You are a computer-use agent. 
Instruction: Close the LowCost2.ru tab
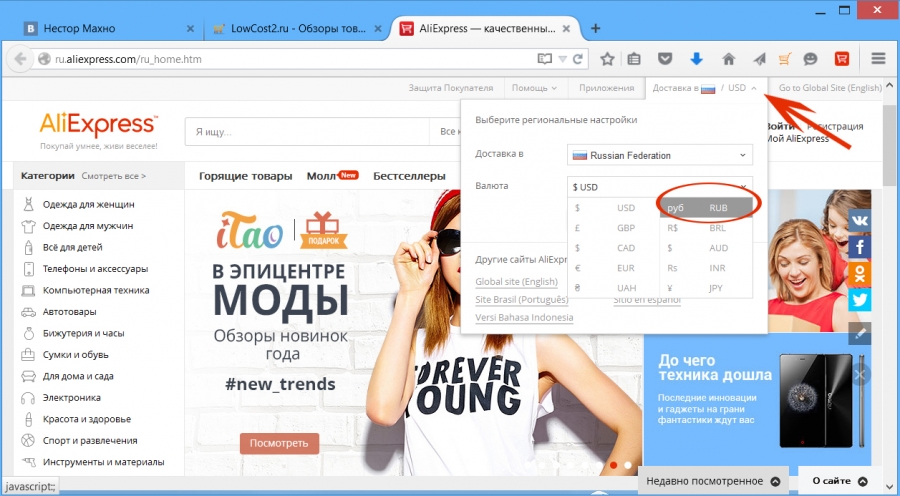tap(378, 29)
